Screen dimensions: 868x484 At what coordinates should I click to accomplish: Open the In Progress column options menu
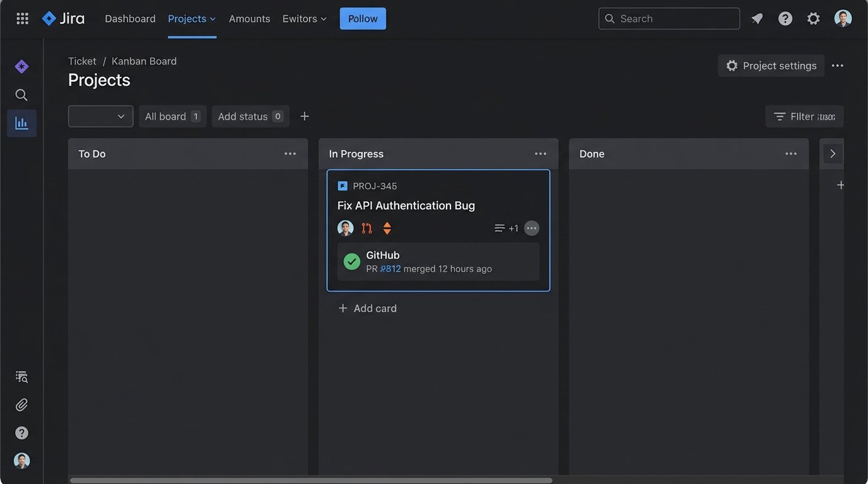[541, 153]
